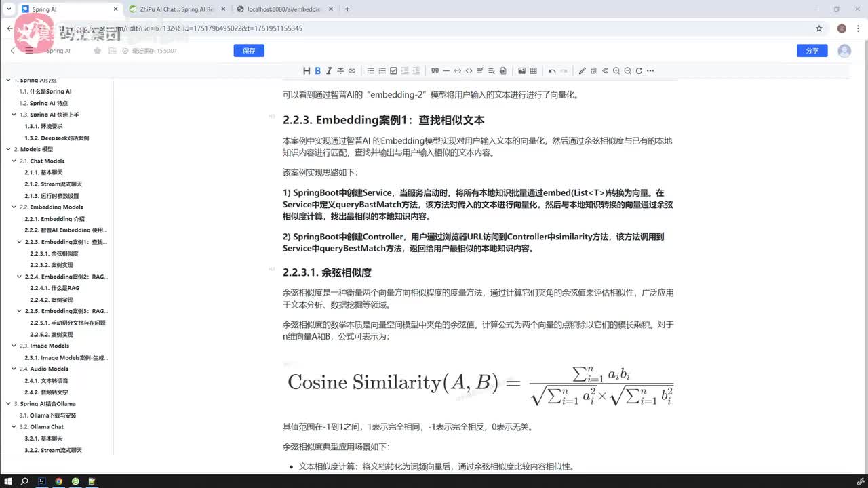This screenshot has height=488, width=868.
Task: Toggle bold formatting
Action: click(x=317, y=70)
